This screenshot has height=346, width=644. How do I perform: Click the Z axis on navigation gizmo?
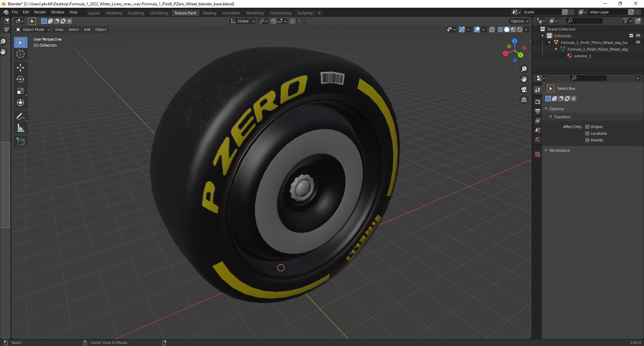point(515,41)
